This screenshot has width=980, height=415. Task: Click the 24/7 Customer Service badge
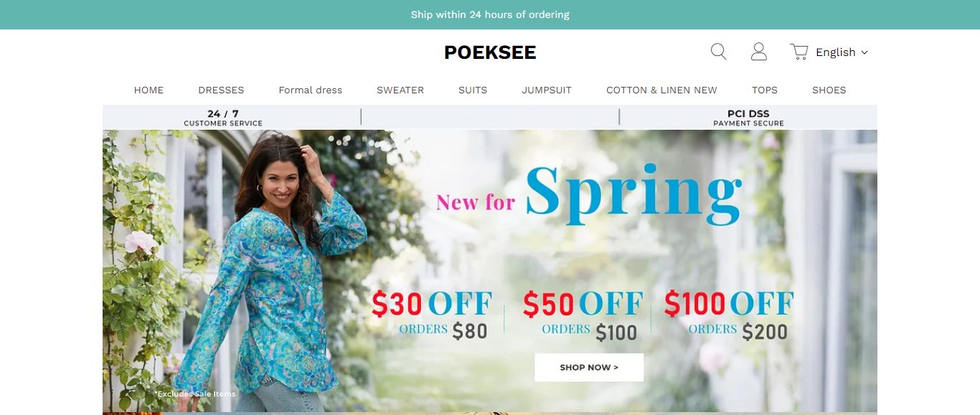tap(223, 118)
